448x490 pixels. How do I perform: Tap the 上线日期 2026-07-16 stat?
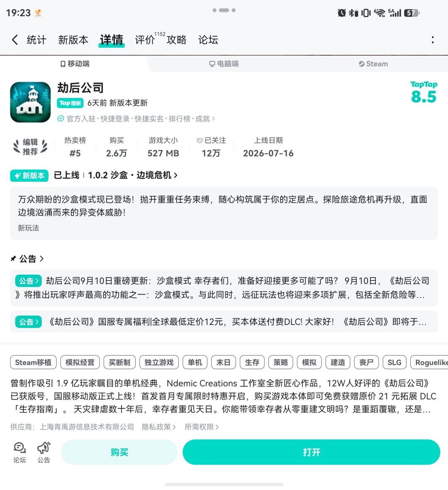tap(268, 147)
